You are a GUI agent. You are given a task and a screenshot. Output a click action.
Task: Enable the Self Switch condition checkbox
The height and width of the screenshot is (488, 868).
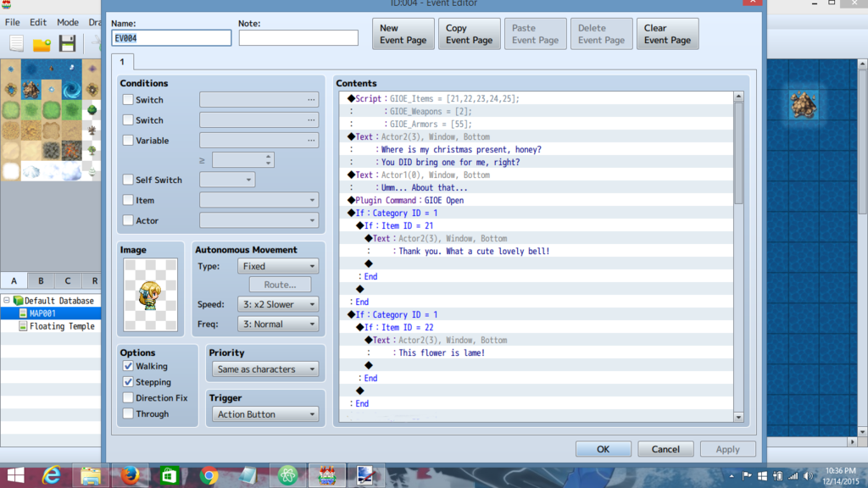pyautogui.click(x=128, y=180)
